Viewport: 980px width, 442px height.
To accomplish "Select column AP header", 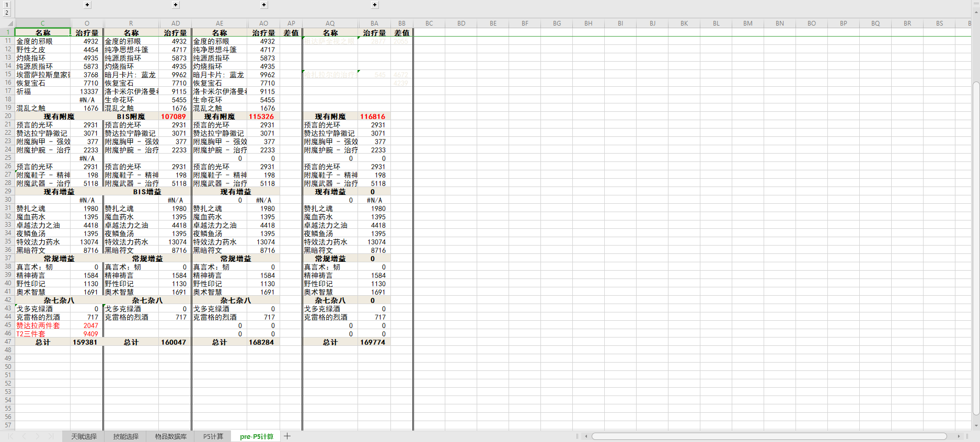I will 291,24.
